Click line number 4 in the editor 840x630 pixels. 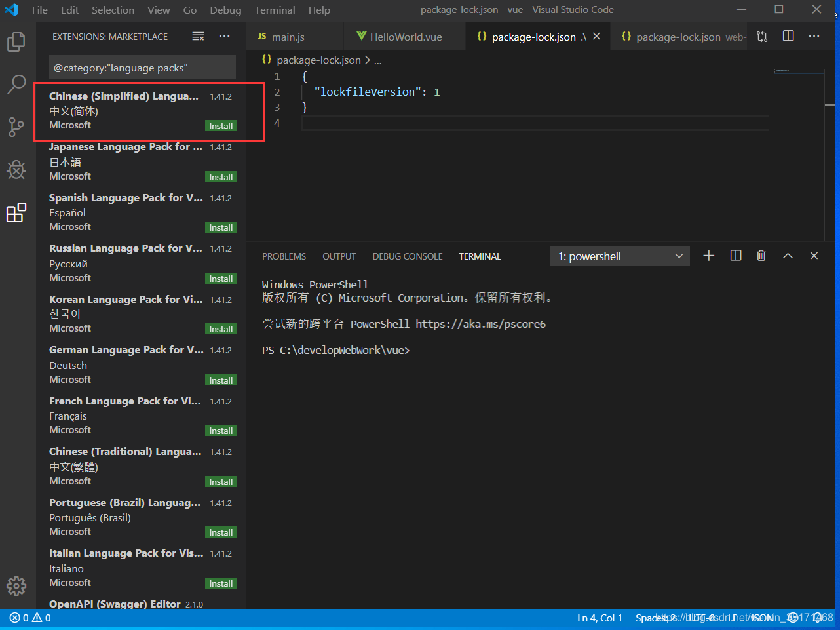tap(277, 123)
